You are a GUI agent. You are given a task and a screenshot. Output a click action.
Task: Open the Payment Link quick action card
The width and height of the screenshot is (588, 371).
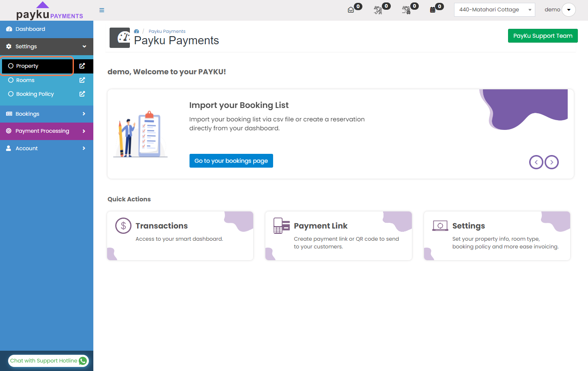click(x=338, y=236)
